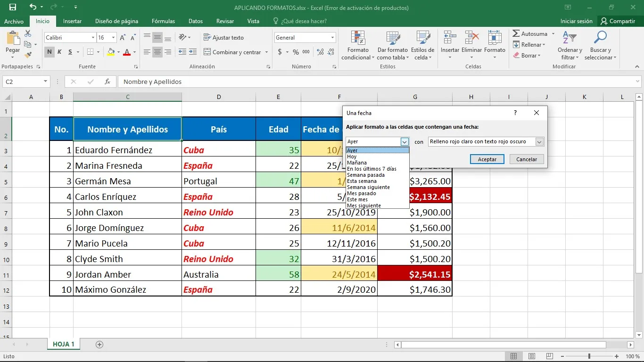
Task: Click the Autosuma sigma icon
Action: pyautogui.click(x=516, y=34)
